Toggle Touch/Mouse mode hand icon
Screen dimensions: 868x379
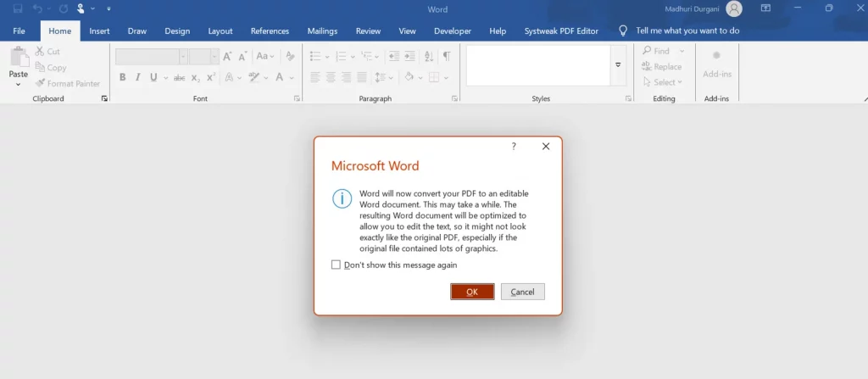click(81, 8)
